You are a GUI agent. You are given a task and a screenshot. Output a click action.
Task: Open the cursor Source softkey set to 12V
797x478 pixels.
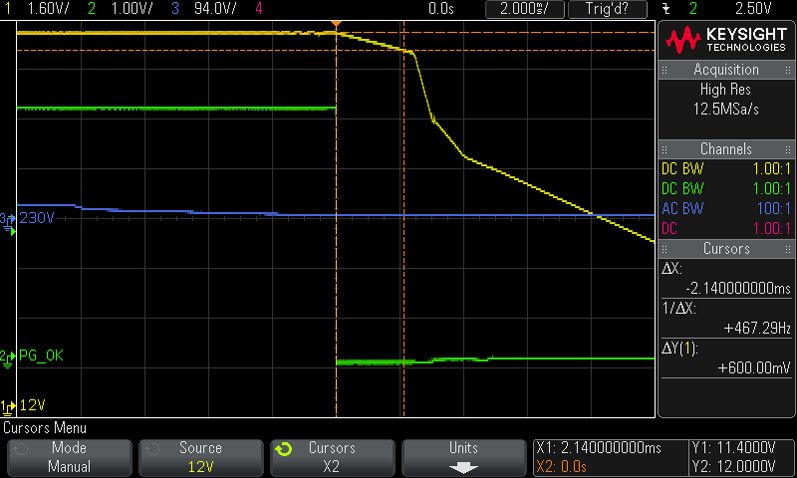(x=201, y=458)
